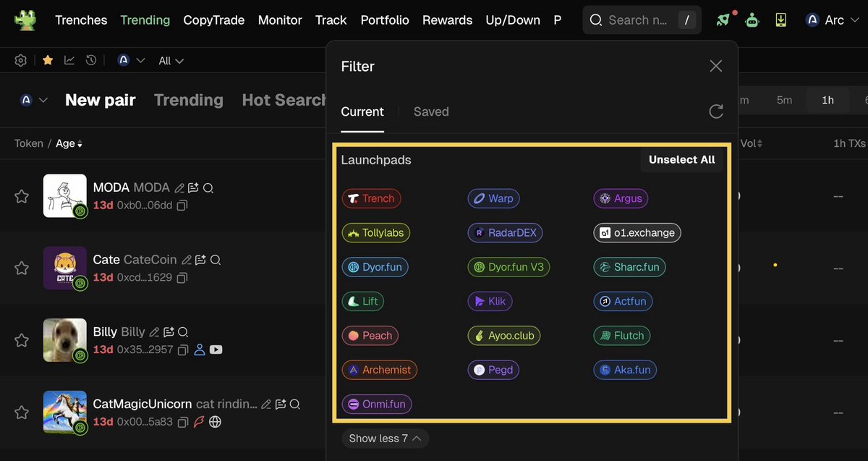Search for the MODA token name
868x461 pixels.
click(208, 188)
